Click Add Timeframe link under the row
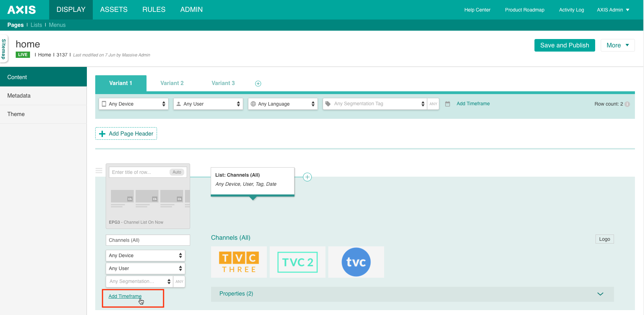Image resolution: width=644 pixels, height=315 pixels. pyautogui.click(x=125, y=296)
